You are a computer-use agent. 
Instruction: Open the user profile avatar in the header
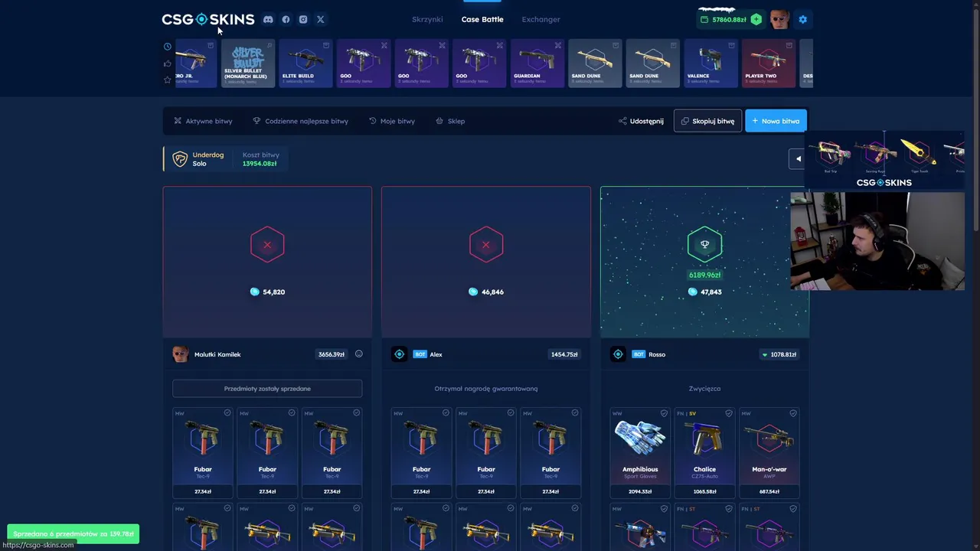[x=779, y=19]
